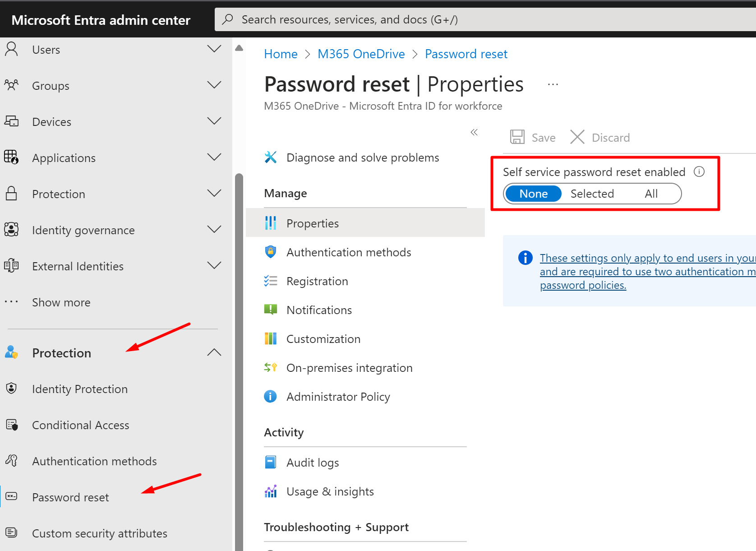
Task: Click the On-premises integration icon
Action: coord(271,367)
